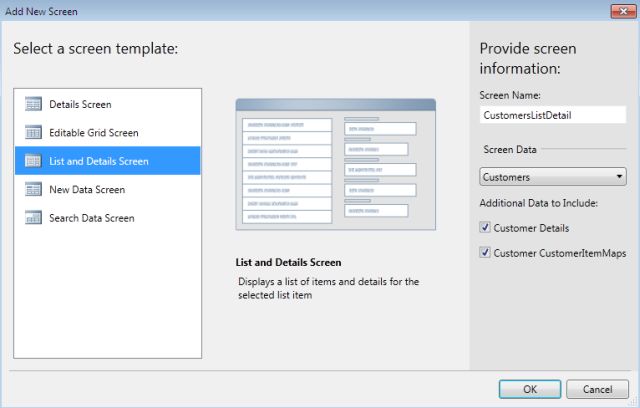Toggle the Customer CustomerItemMaps checkbox
This screenshot has width=640, height=408.
[x=485, y=253]
